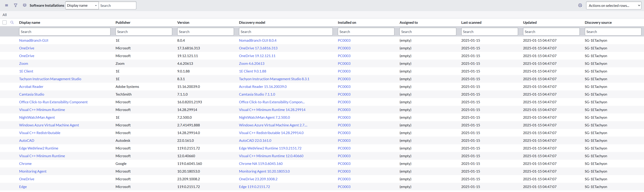Open PC0003 link in AutoCAD row
Image resolution: width=644 pixels, height=192 pixels.
[344, 141]
